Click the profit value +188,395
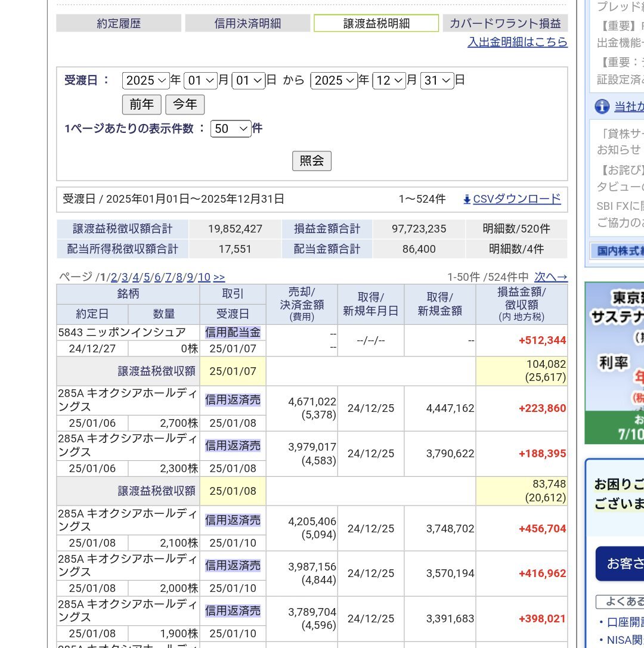Screen dimensions: 644x648 542,454
